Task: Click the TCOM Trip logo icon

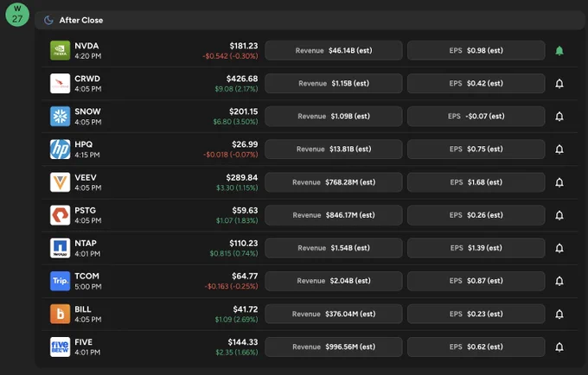Action: point(60,281)
